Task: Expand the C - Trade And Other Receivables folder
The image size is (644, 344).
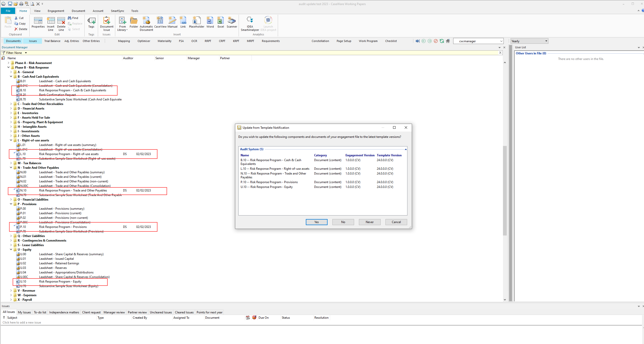Action: [x=11, y=104]
